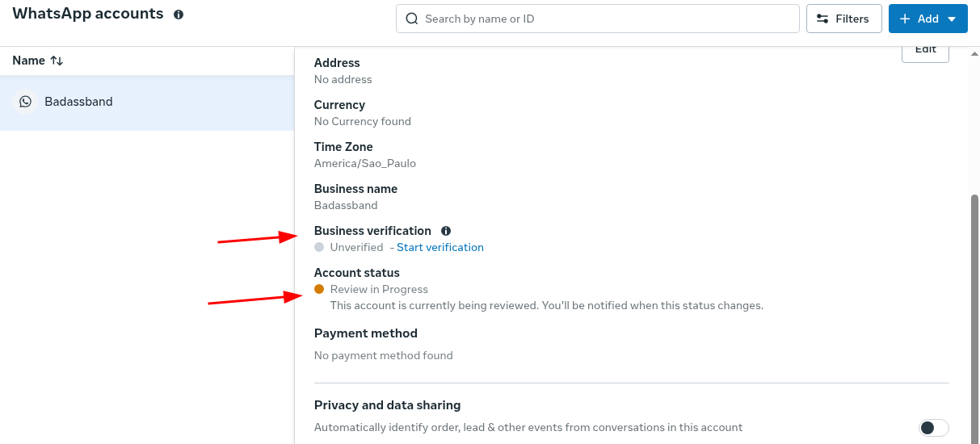Expand the Add button dropdown arrow
The image size is (980, 444).
[x=952, y=19]
